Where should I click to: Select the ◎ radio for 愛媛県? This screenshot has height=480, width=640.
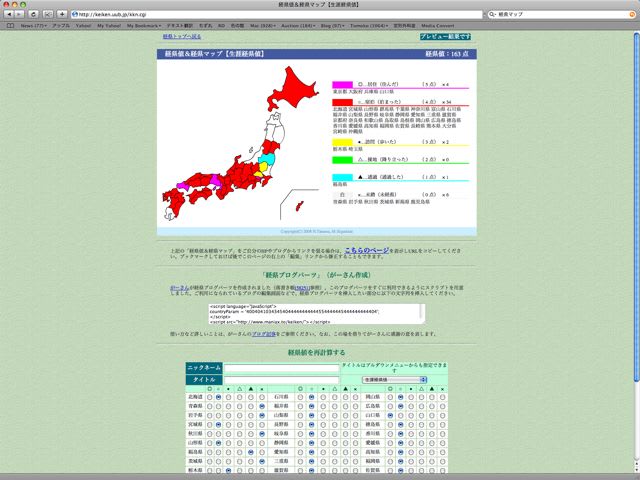point(391,443)
